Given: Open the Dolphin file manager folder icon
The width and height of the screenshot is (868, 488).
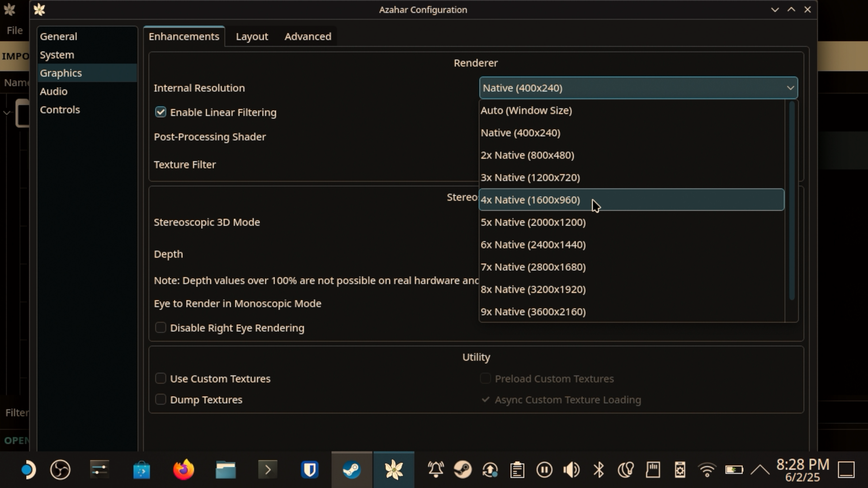Looking at the screenshot, I should [x=226, y=470].
